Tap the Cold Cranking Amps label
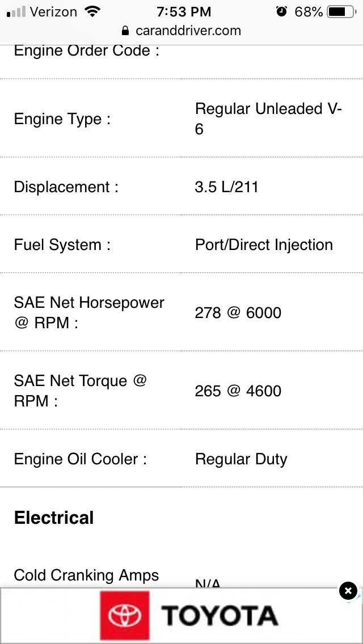This screenshot has height=644, width=363. (86, 575)
